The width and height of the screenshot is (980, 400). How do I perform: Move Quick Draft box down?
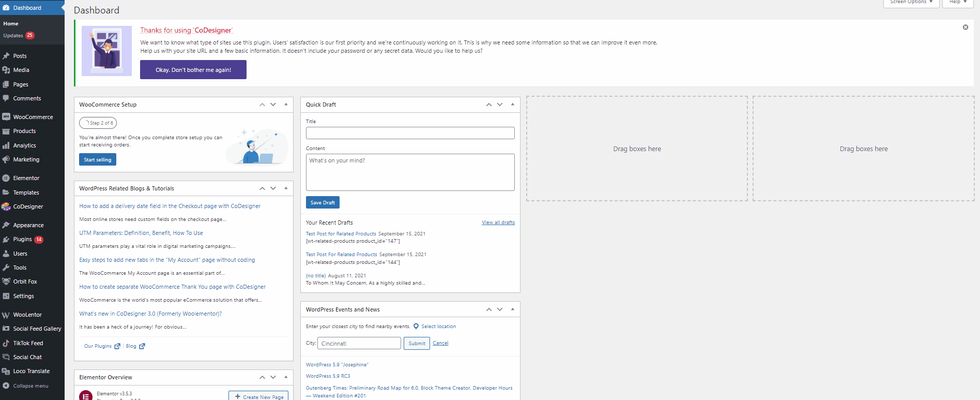point(500,105)
